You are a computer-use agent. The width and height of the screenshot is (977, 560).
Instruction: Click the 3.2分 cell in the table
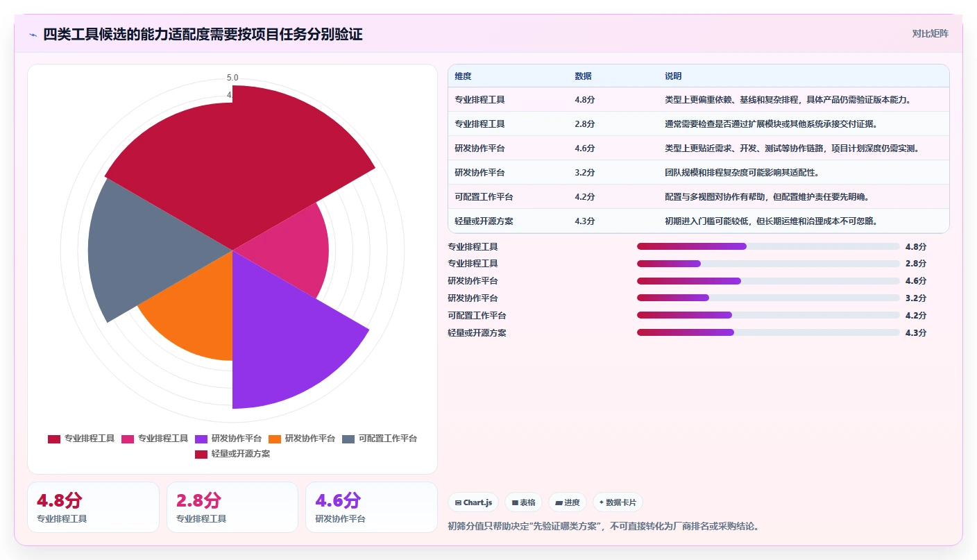[x=584, y=173]
